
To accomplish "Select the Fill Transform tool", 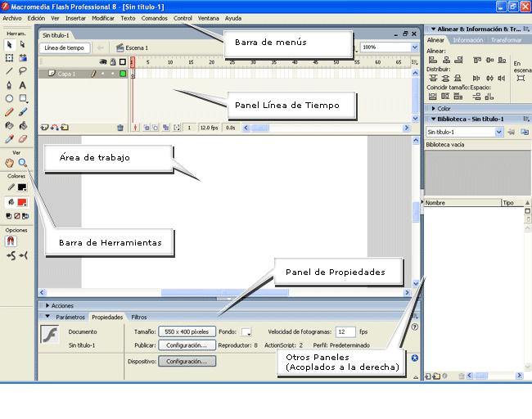I will point(23,57).
